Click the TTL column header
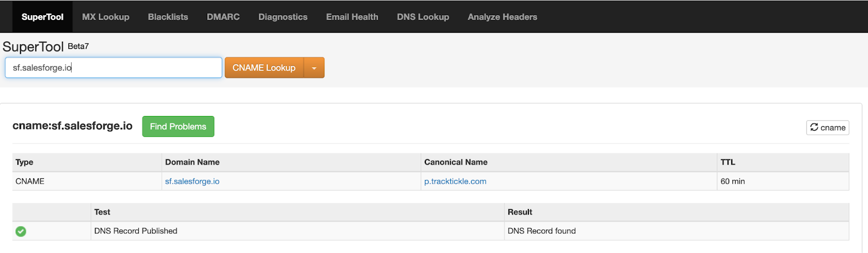Screen dimensions: 868x253 click(x=727, y=162)
